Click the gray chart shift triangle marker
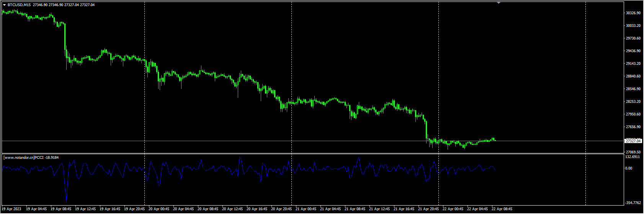 coord(499,3)
